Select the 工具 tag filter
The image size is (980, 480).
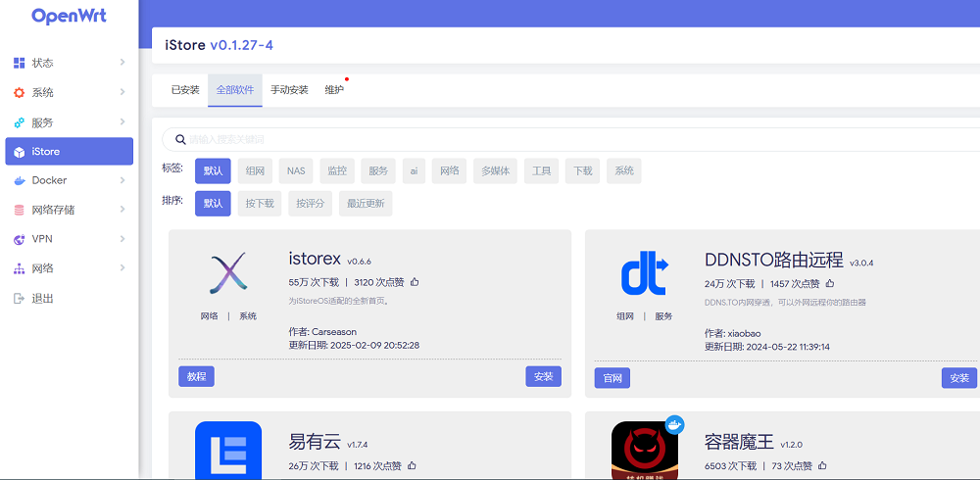pyautogui.click(x=541, y=170)
